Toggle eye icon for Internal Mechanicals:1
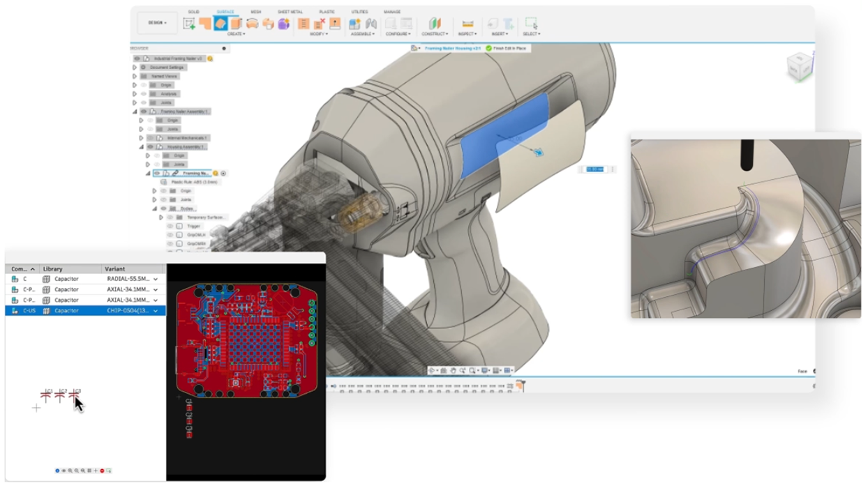868x488 pixels. pos(150,138)
